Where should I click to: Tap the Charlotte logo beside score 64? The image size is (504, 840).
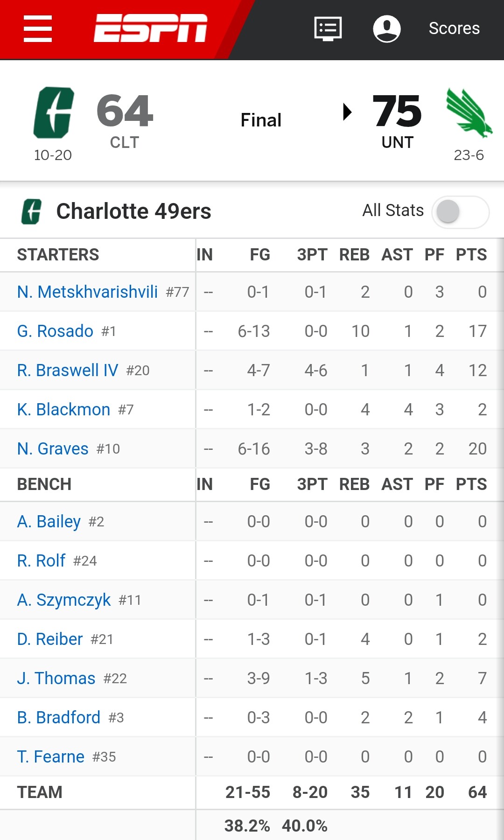pyautogui.click(x=54, y=112)
